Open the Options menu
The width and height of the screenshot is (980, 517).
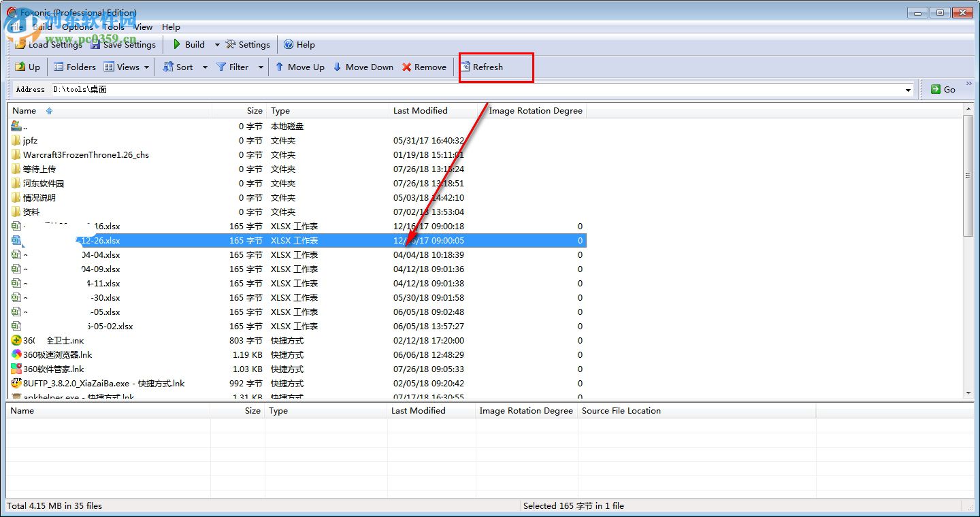pos(78,27)
